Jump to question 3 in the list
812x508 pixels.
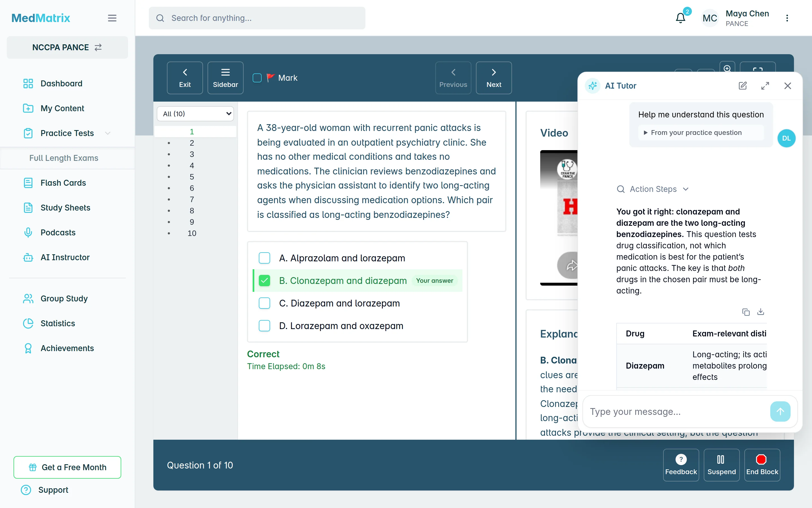tap(192, 155)
